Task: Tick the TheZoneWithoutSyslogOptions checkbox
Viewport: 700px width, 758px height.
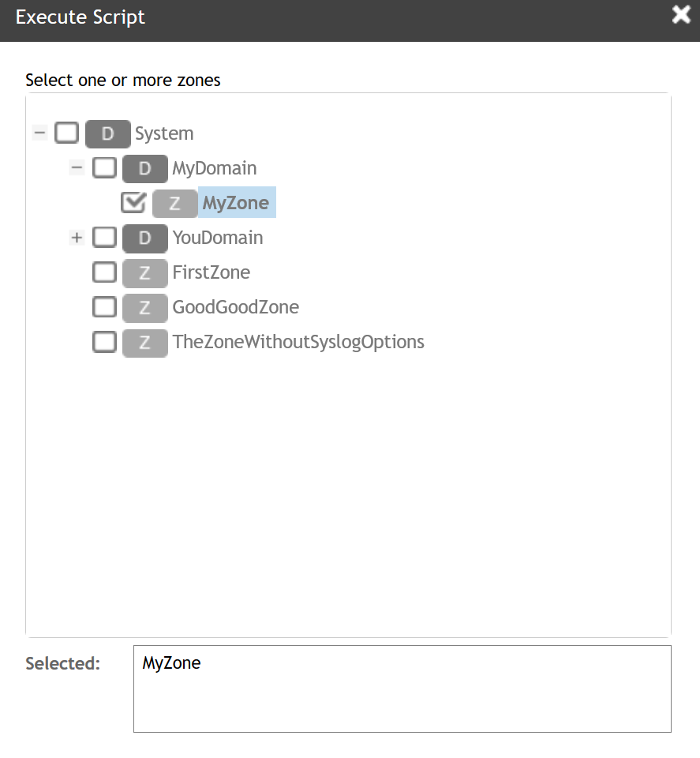Action: [x=104, y=342]
